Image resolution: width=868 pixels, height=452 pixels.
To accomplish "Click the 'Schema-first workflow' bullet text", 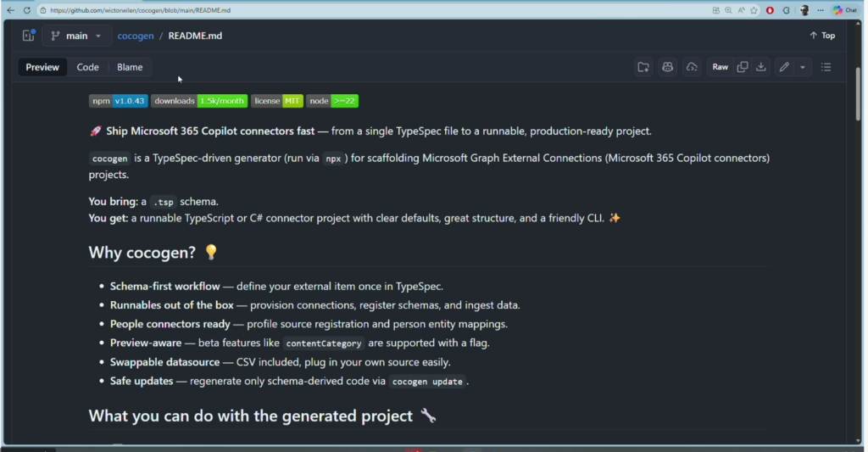I will 165,287.
